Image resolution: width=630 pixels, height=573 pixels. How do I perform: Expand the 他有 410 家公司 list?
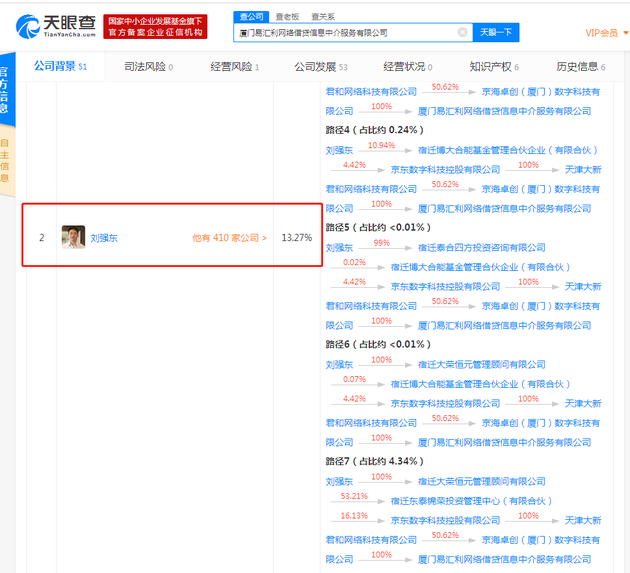tap(229, 238)
